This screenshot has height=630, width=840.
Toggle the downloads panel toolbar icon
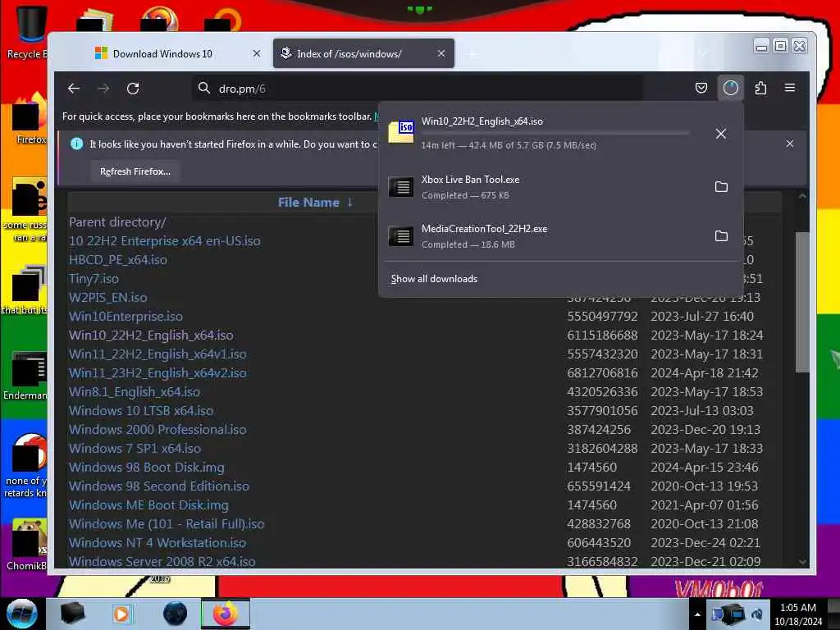tap(731, 88)
